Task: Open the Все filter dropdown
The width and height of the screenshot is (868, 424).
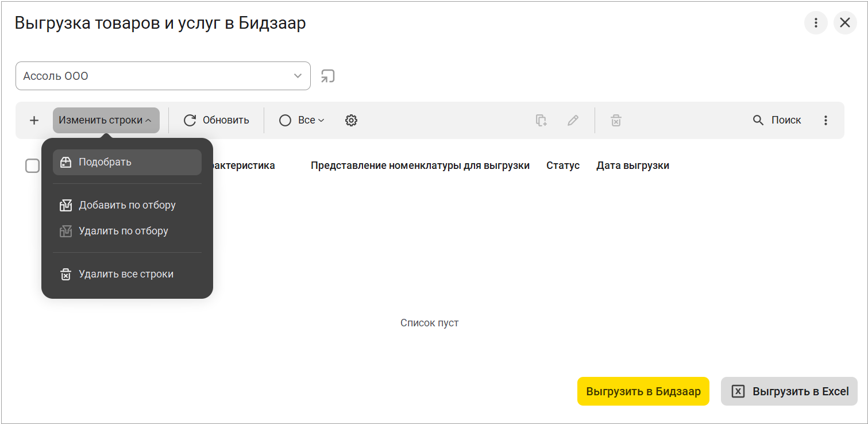Action: tap(302, 121)
